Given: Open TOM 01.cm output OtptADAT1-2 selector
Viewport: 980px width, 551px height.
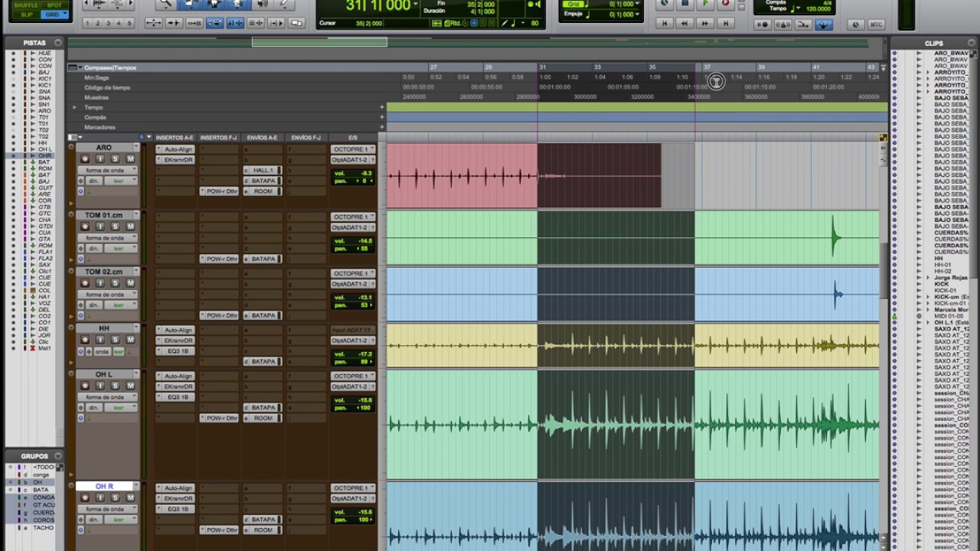Looking at the screenshot, I should coord(353,227).
